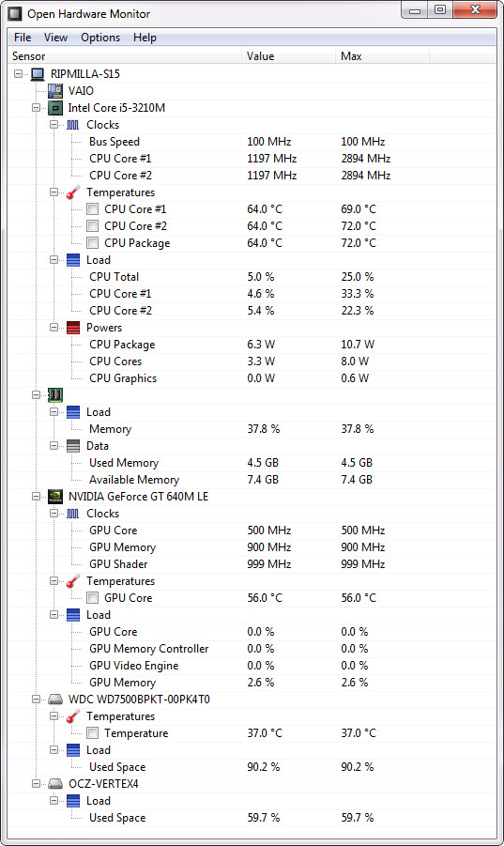Click the RIPMILLA-S15 computer icon

[x=38, y=74]
